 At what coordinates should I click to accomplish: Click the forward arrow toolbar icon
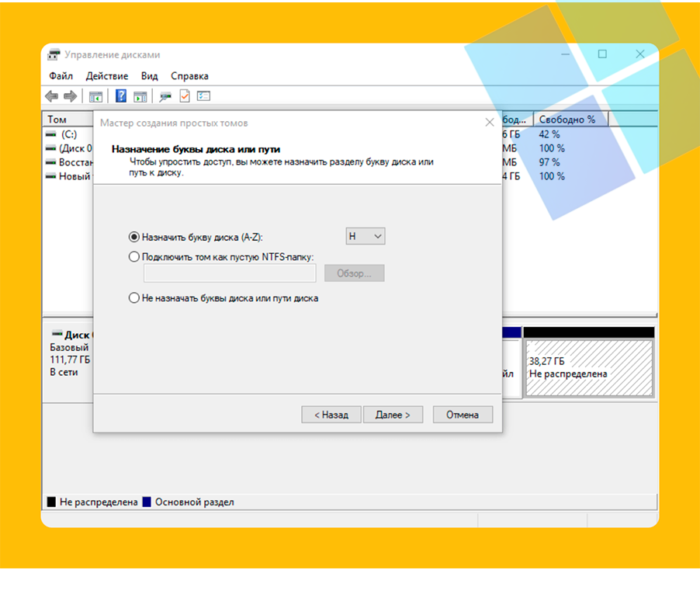[x=71, y=96]
